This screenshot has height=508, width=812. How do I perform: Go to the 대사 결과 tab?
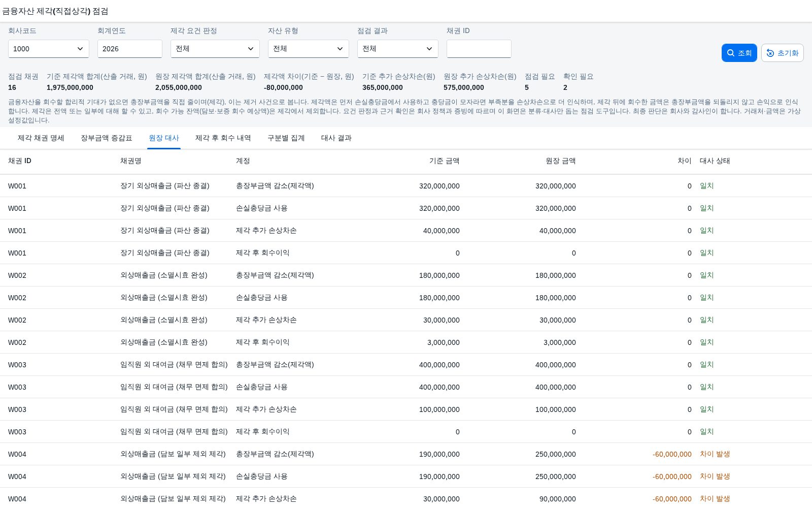tap(336, 138)
